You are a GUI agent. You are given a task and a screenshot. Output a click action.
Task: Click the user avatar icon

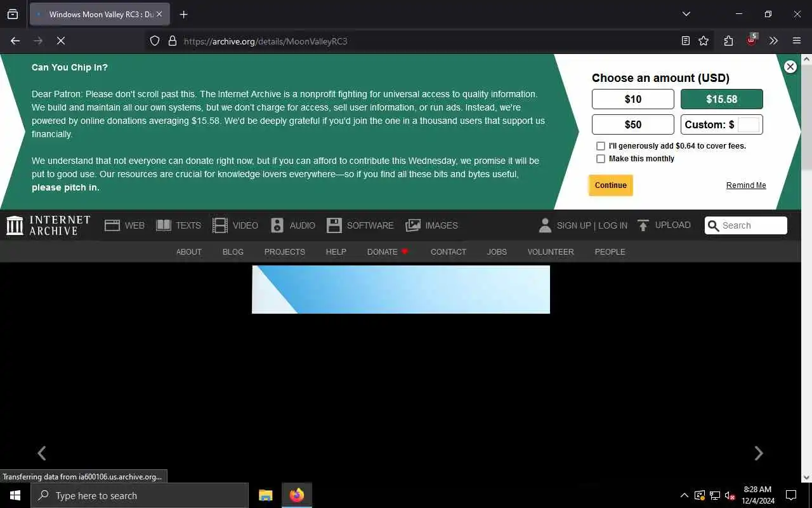(x=545, y=225)
